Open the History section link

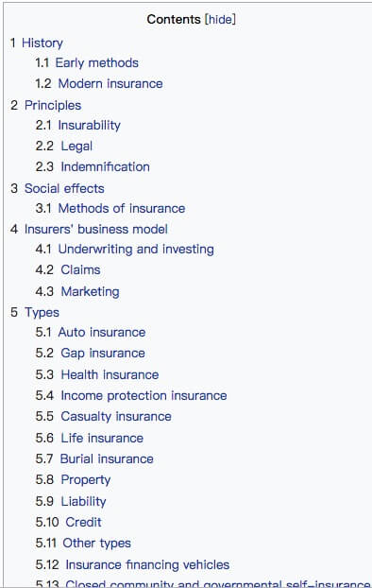42,43
